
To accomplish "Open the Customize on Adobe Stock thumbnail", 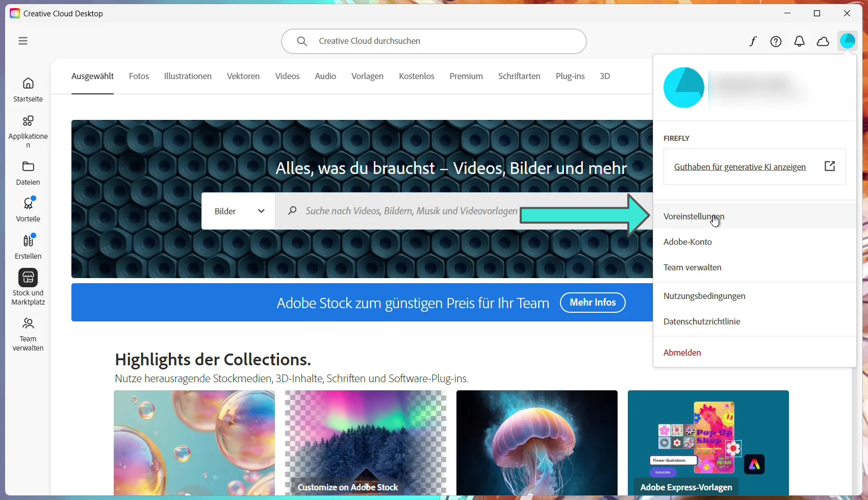I will pos(366,443).
